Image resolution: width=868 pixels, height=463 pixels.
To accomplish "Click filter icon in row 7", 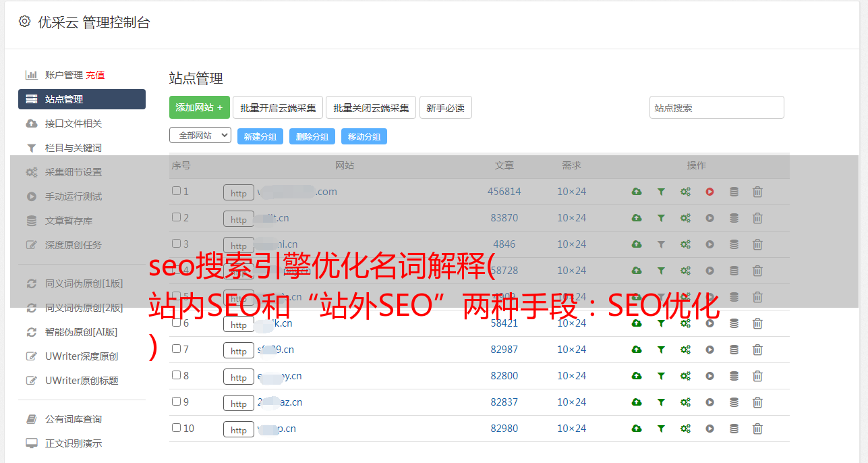I will pyautogui.click(x=661, y=350).
